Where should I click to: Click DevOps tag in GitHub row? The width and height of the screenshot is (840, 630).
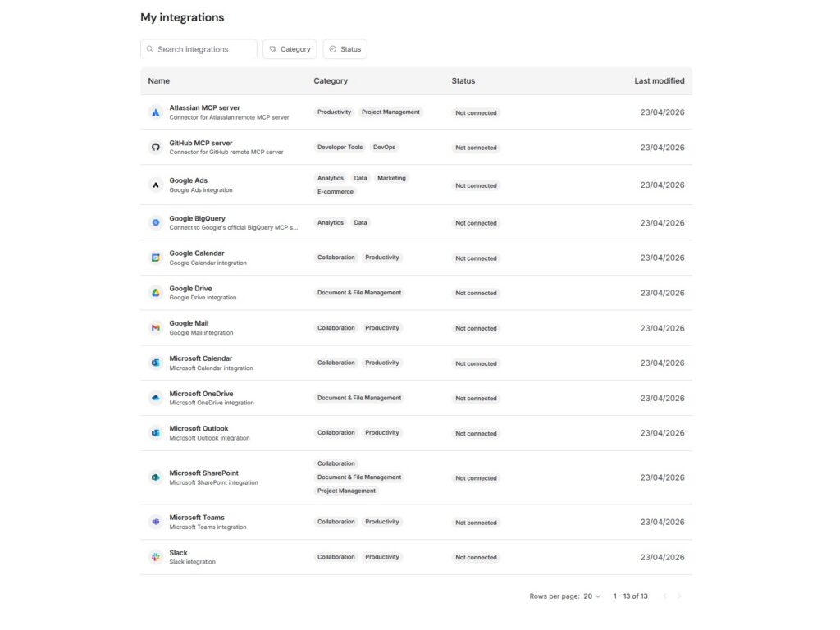pyautogui.click(x=384, y=148)
